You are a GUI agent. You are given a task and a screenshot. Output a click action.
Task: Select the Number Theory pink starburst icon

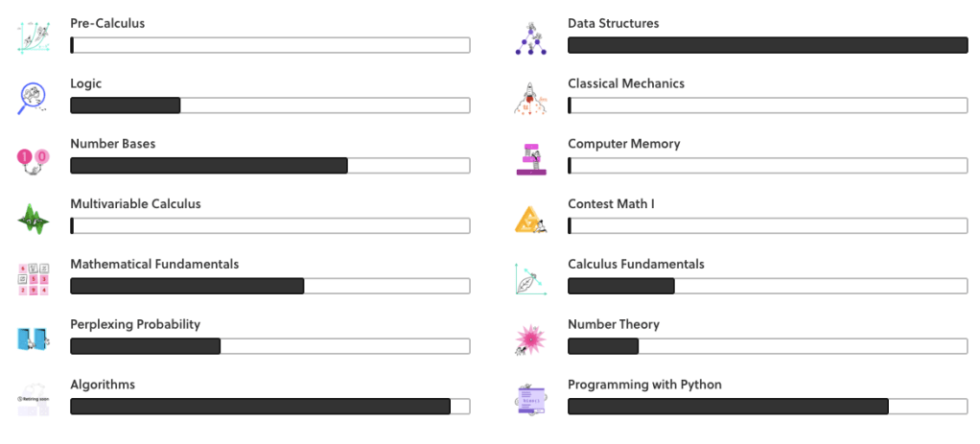click(531, 339)
